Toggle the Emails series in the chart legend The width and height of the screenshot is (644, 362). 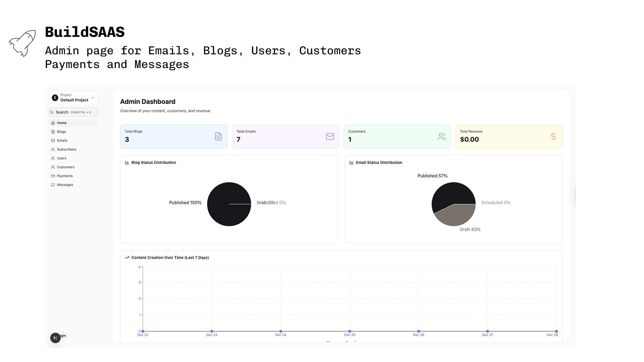coord(352,343)
